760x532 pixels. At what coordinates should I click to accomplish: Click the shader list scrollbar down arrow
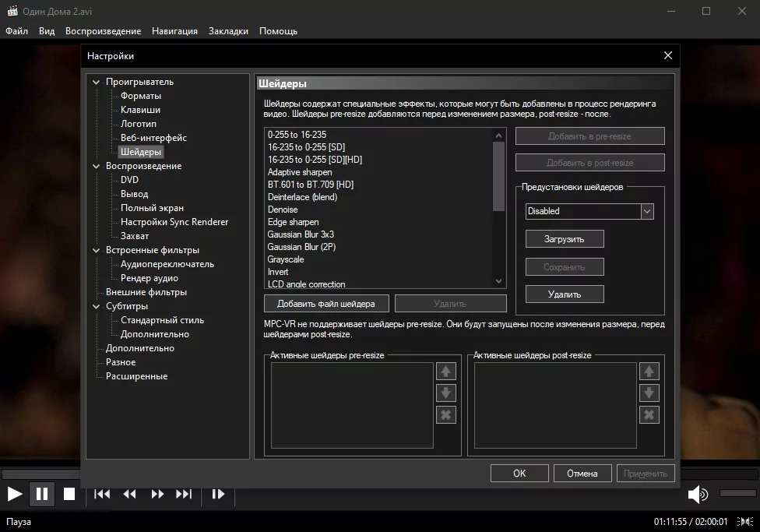pyautogui.click(x=499, y=280)
